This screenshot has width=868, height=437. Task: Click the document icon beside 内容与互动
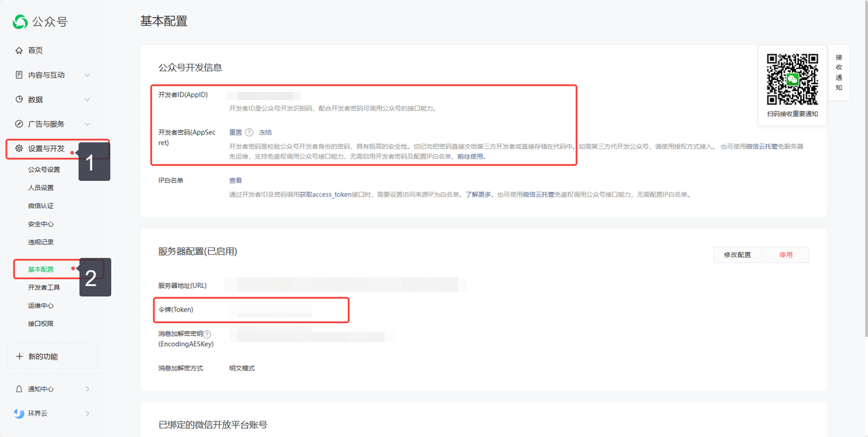pos(19,75)
